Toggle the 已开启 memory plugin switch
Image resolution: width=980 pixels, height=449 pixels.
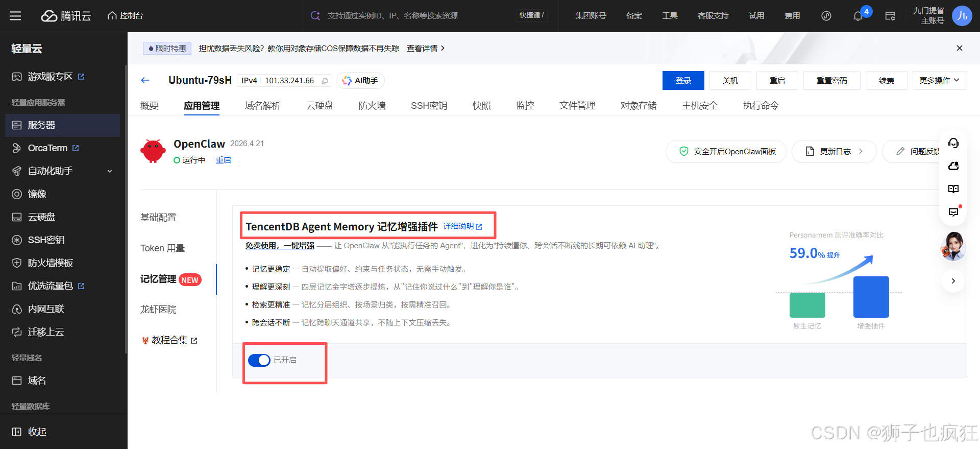coord(259,360)
